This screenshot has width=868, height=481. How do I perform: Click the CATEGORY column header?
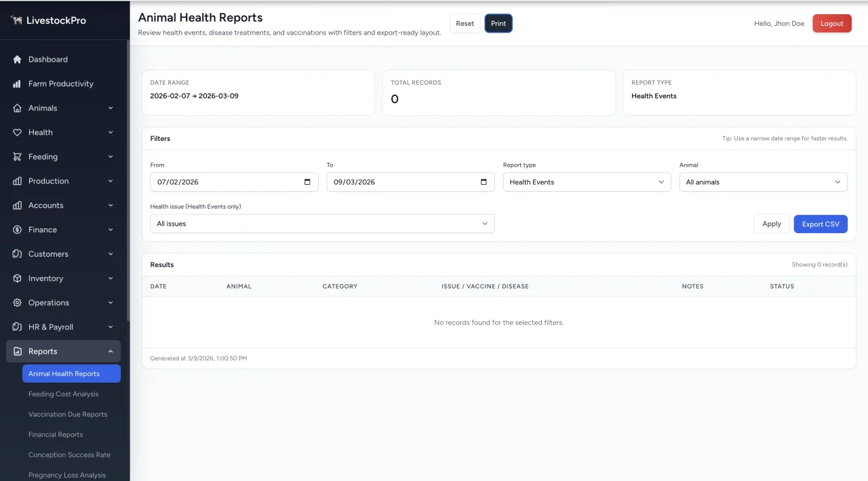(340, 287)
